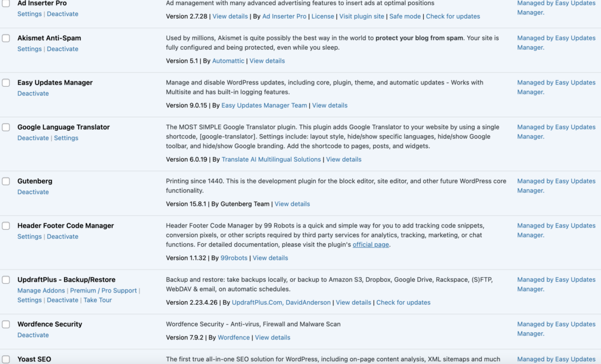View details for Easy Updates Manager

point(330,106)
